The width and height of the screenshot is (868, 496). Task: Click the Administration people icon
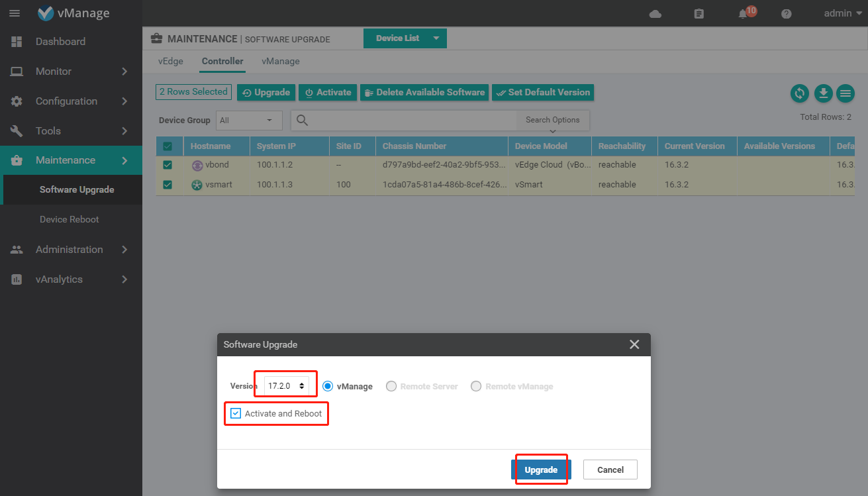coord(17,250)
